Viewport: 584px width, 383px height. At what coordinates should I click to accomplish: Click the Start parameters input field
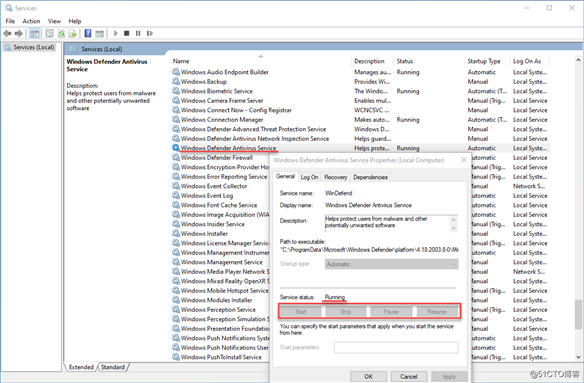396,348
